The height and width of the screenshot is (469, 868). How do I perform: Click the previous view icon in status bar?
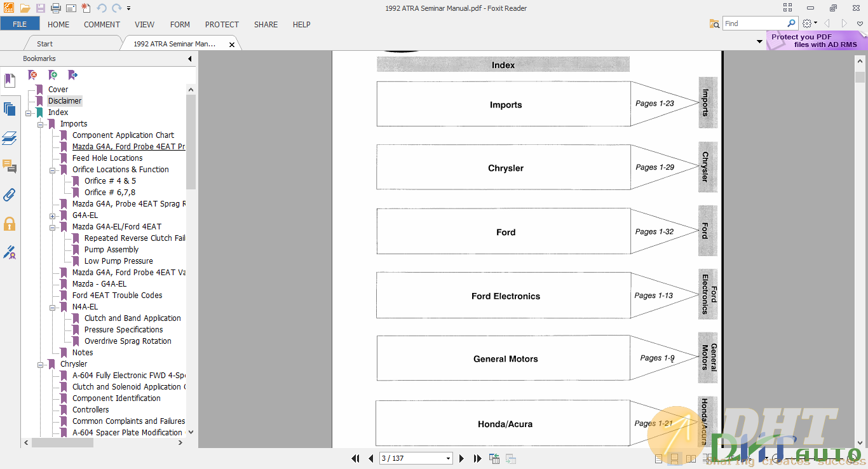[494, 458]
